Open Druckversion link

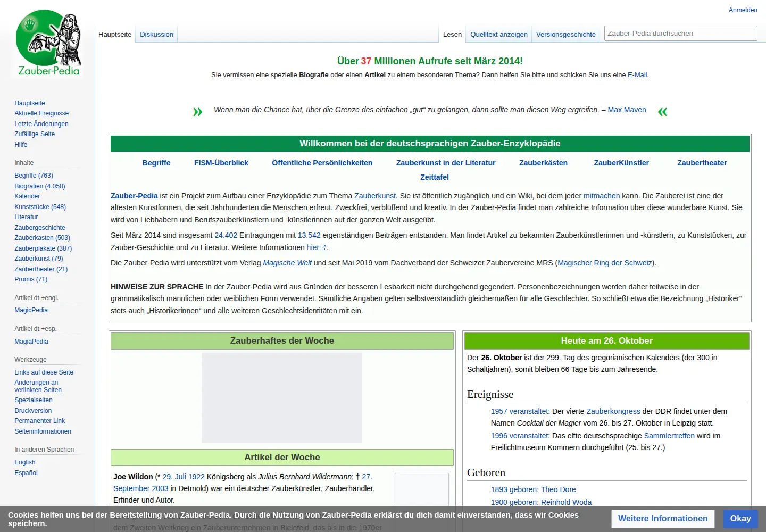(x=33, y=411)
